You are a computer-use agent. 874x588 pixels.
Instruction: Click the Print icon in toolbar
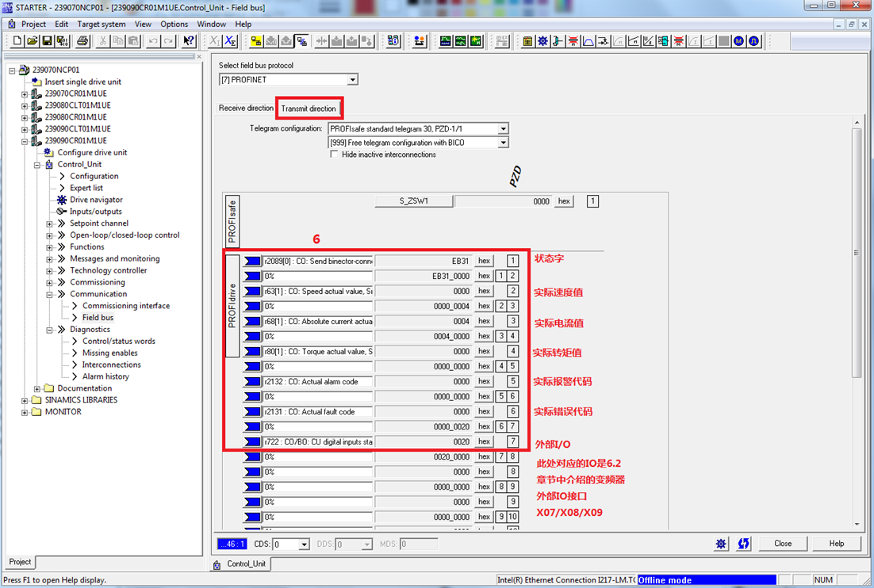coord(82,41)
